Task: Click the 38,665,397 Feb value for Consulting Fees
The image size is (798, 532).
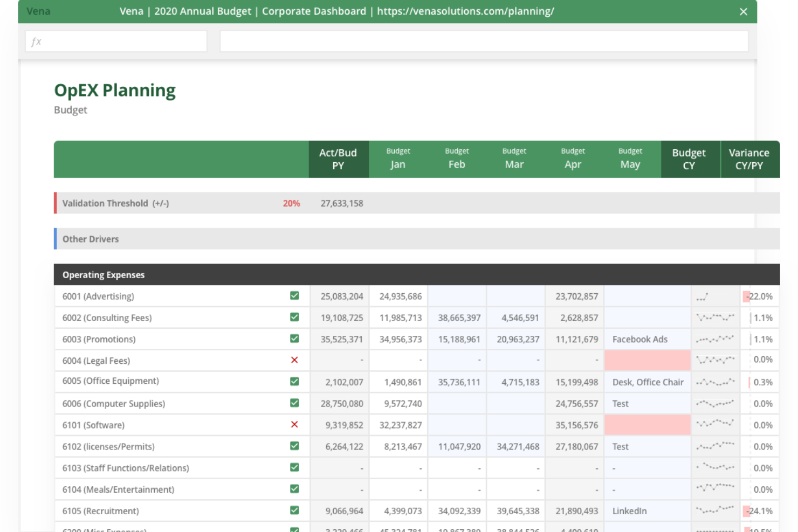Action: click(x=459, y=317)
